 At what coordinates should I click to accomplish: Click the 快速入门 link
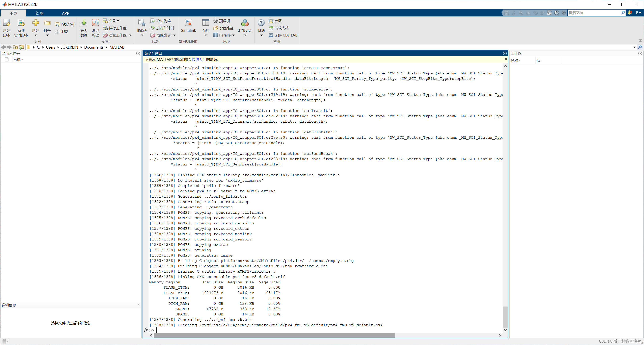pyautogui.click(x=199, y=60)
